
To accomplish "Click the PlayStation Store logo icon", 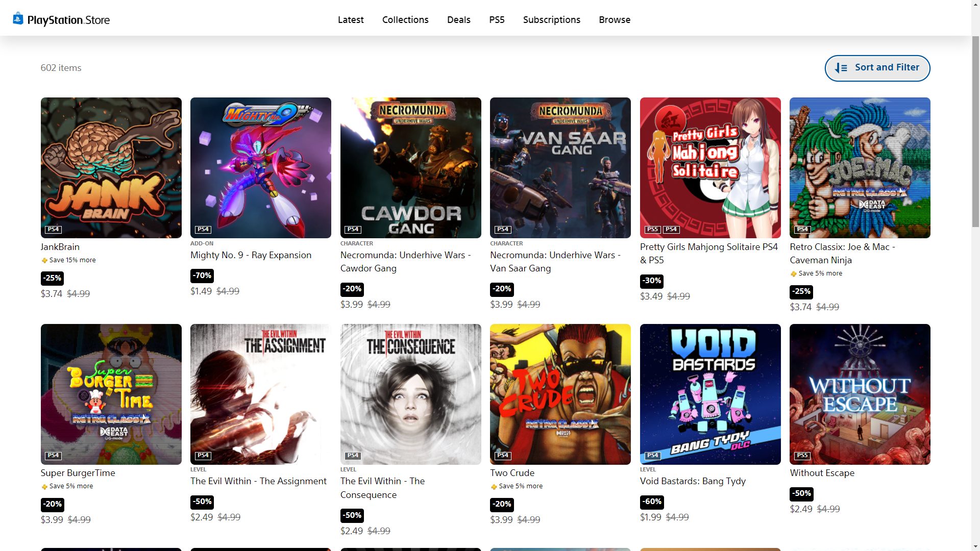I will [18, 19].
